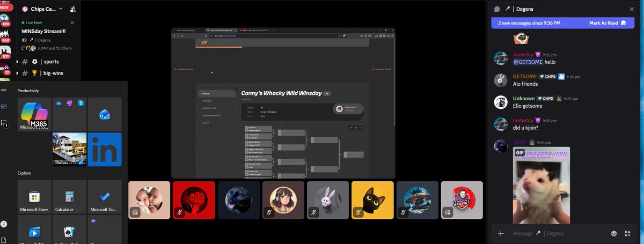Click the frog sticker above the messages
Screen dimensions: 644x244
pyautogui.click(x=522, y=39)
